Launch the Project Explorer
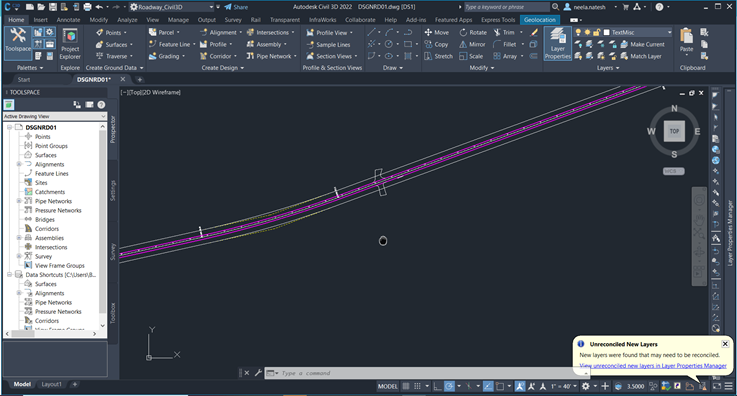Viewport: 737px width, 396px height. point(70,44)
